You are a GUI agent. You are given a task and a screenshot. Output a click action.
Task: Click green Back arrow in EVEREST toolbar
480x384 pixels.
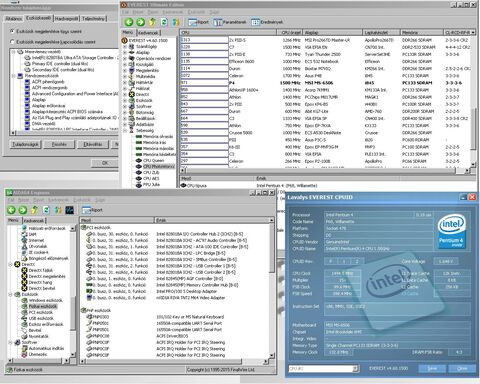point(129,22)
